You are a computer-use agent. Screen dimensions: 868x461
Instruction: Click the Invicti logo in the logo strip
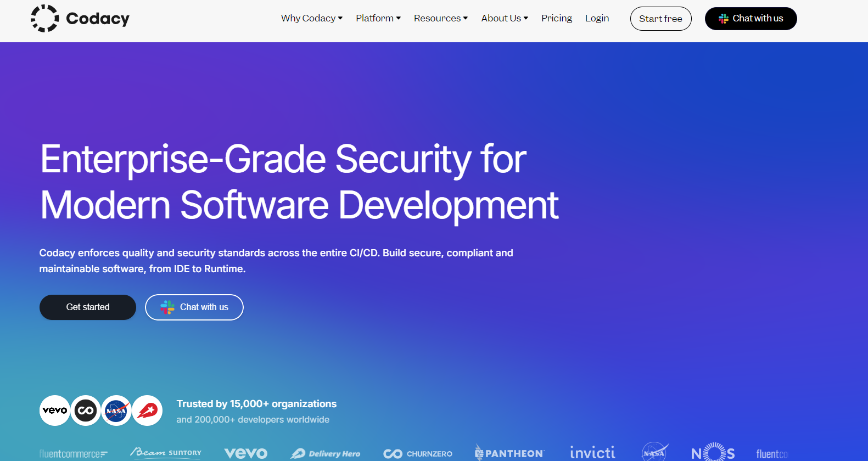[592, 453]
